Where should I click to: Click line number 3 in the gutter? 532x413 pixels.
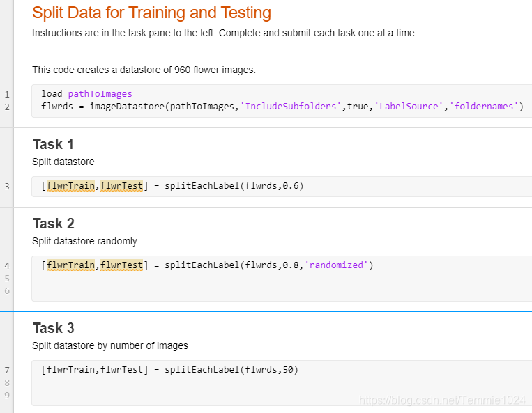[7, 186]
